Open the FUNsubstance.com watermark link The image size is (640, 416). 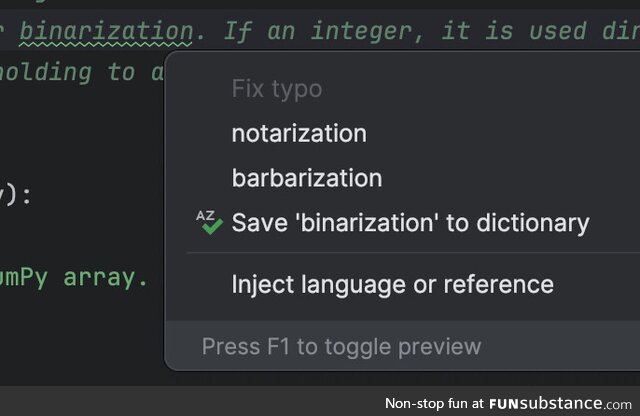(x=560, y=404)
